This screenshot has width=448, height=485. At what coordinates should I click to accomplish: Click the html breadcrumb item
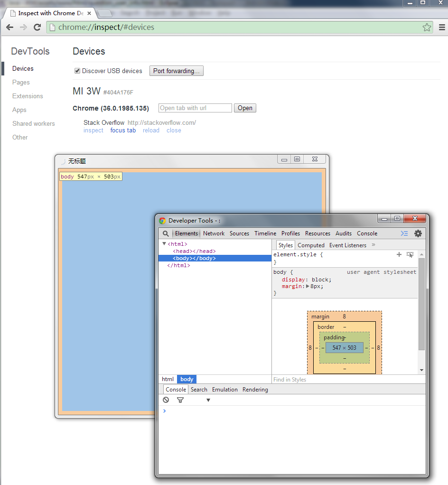168,379
